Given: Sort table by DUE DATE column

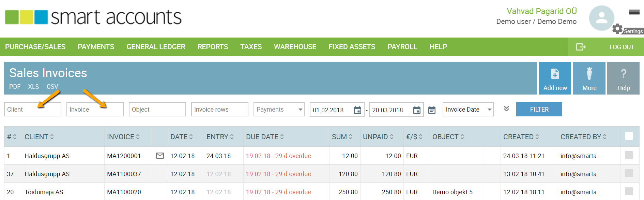Looking at the screenshot, I should 265,137.
